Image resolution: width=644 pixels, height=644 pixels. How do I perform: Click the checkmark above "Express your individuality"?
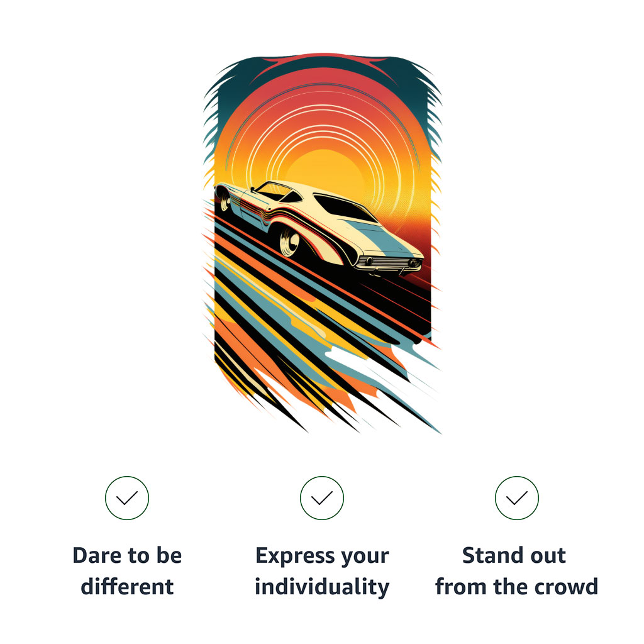[x=321, y=498]
